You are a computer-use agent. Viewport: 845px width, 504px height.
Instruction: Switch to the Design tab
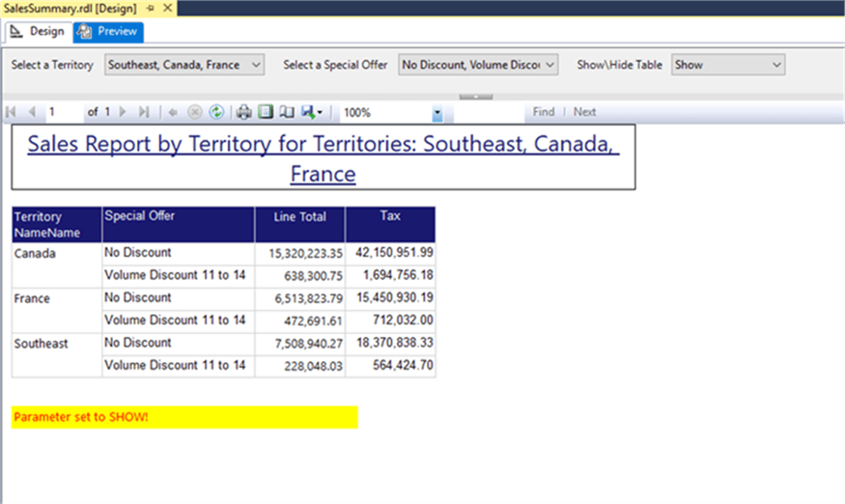point(39,32)
